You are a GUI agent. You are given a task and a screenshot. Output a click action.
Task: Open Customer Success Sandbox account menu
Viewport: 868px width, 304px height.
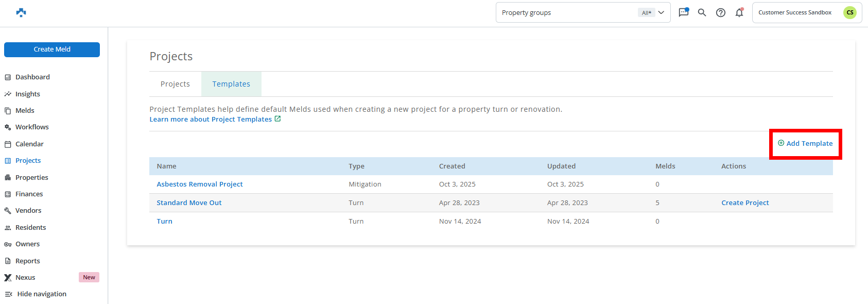click(x=795, y=12)
